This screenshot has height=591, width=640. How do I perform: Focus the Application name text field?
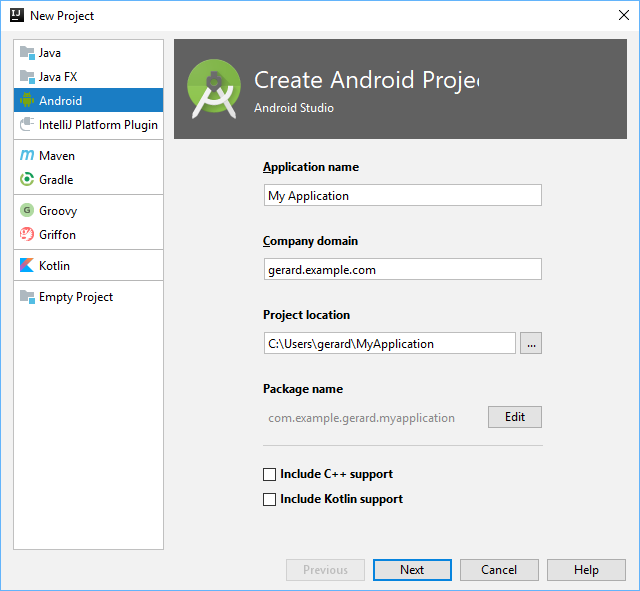coord(402,195)
